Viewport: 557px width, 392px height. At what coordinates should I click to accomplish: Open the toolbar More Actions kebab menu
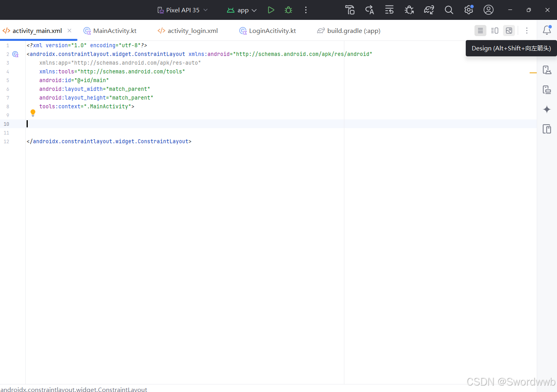pos(306,10)
